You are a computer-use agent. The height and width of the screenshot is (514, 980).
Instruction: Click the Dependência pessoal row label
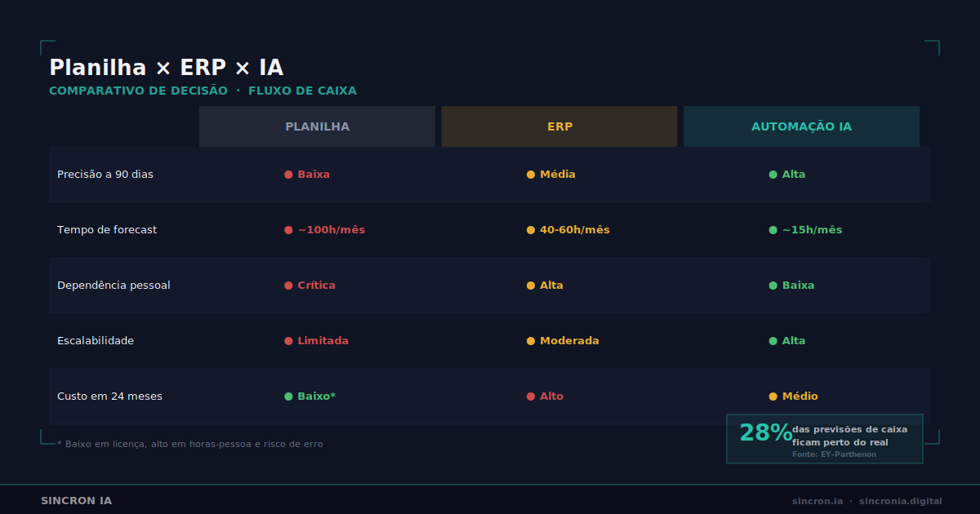114,286
